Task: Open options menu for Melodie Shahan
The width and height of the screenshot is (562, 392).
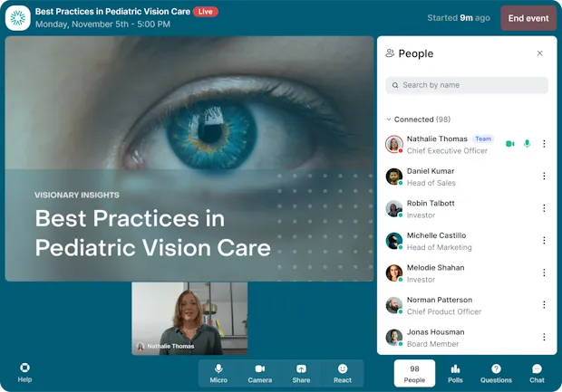Action: (x=544, y=272)
